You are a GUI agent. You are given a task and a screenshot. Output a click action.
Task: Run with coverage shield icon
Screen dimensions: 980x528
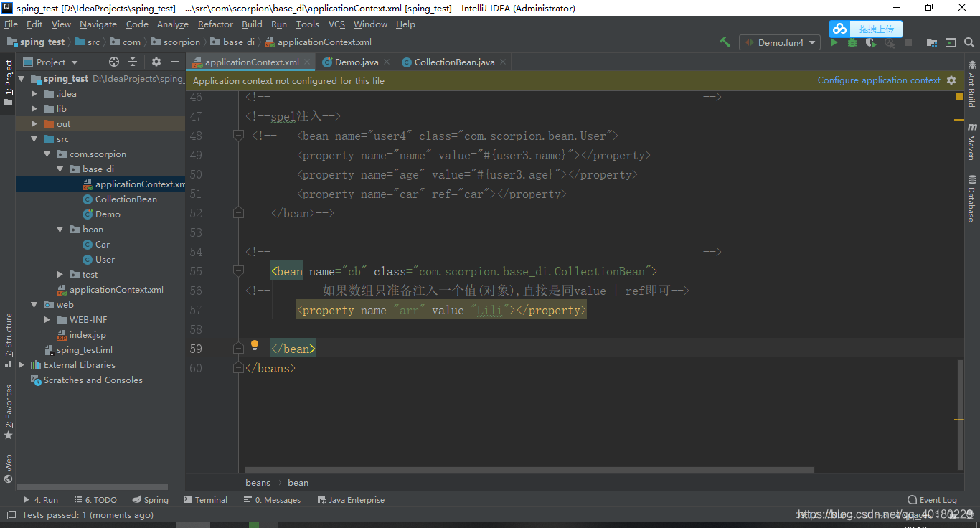[871, 42]
